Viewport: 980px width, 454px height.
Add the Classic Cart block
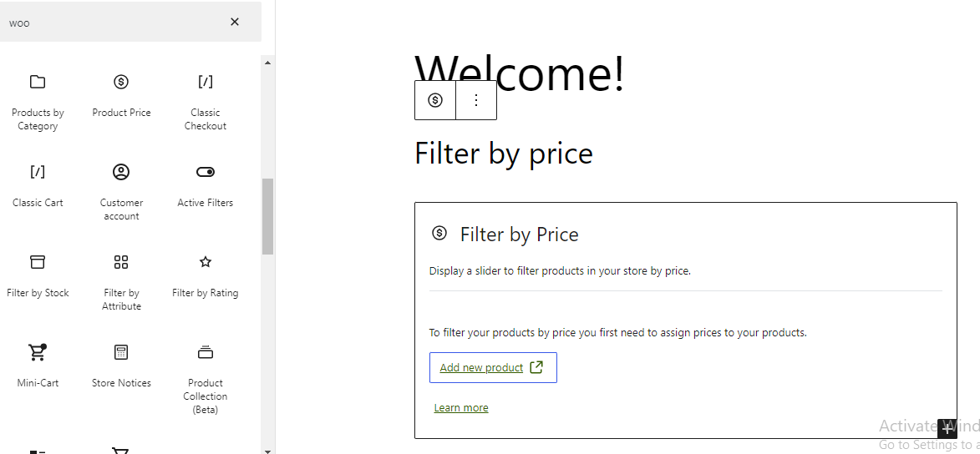click(38, 185)
